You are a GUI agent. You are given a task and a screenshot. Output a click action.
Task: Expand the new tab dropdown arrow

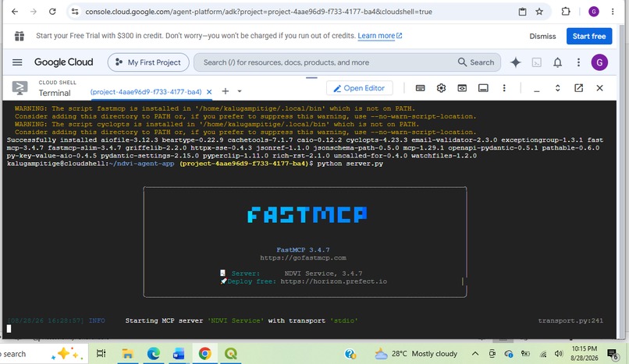[240, 91]
